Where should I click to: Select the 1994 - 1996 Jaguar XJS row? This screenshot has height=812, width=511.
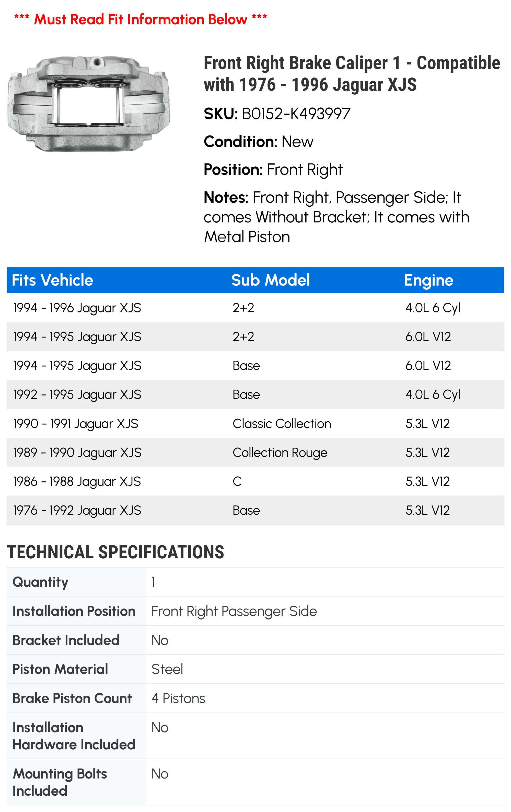pos(255,308)
